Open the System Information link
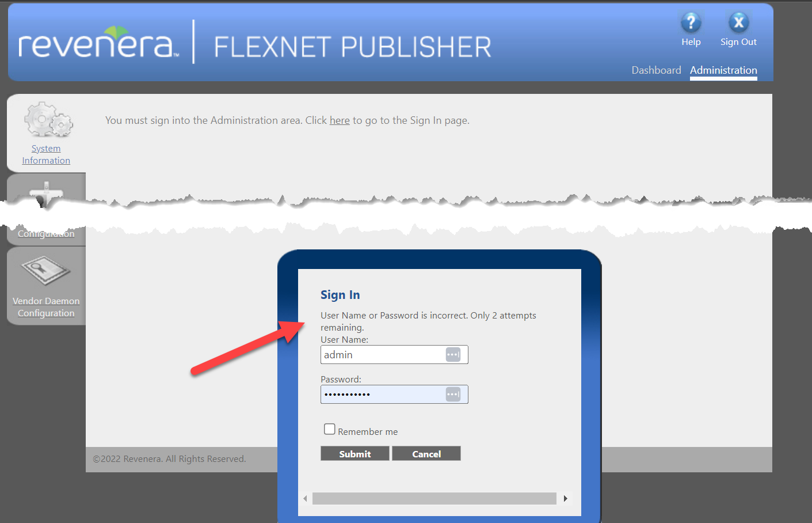The image size is (812, 523). pos(46,154)
